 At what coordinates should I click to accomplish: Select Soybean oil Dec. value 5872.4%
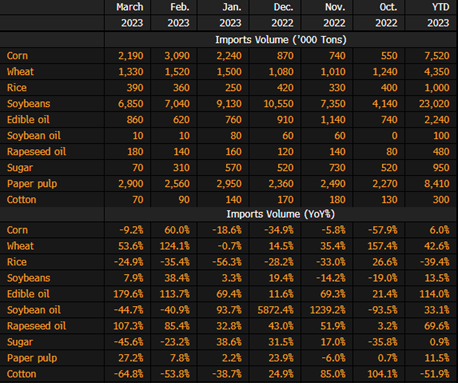pyautogui.click(x=275, y=310)
